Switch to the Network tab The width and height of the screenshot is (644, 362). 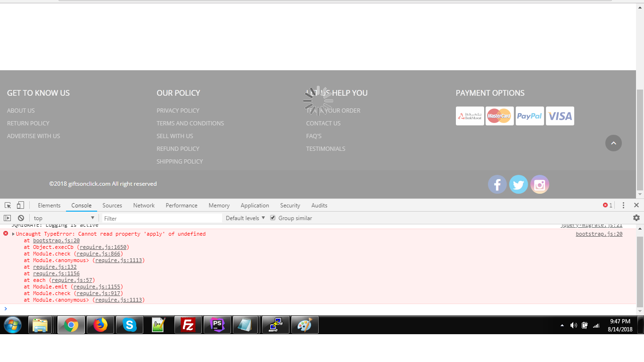144,206
